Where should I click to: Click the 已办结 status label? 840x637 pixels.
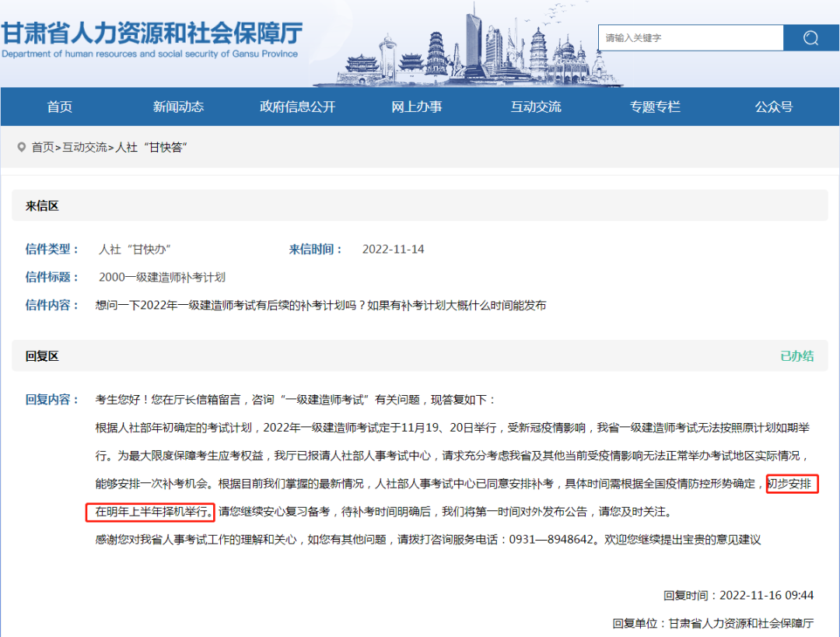click(797, 355)
